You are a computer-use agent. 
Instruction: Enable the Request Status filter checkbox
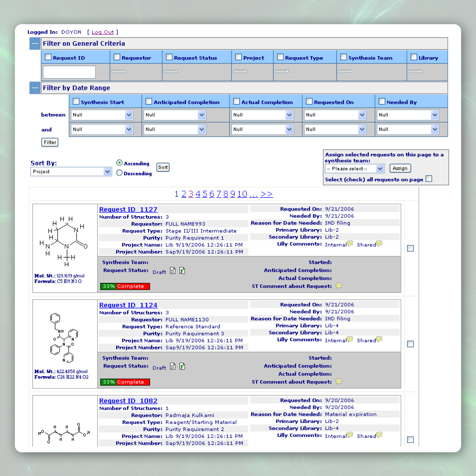169,57
